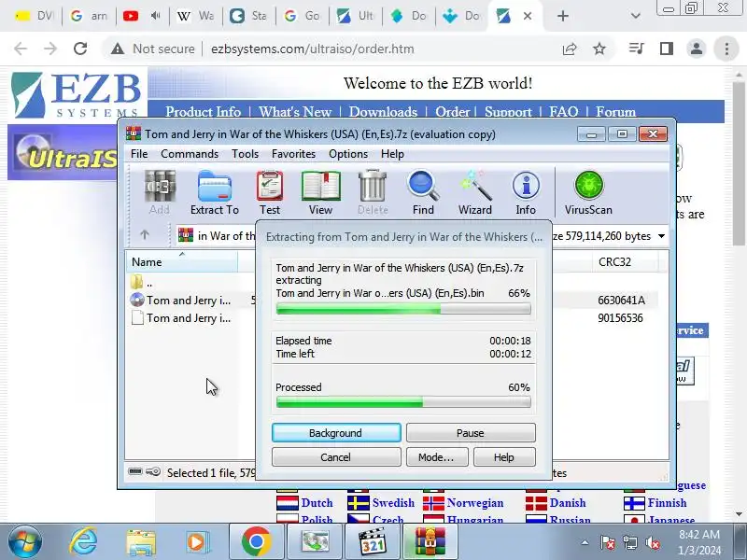Open the Product Info link
747x560 pixels.
coord(203,111)
